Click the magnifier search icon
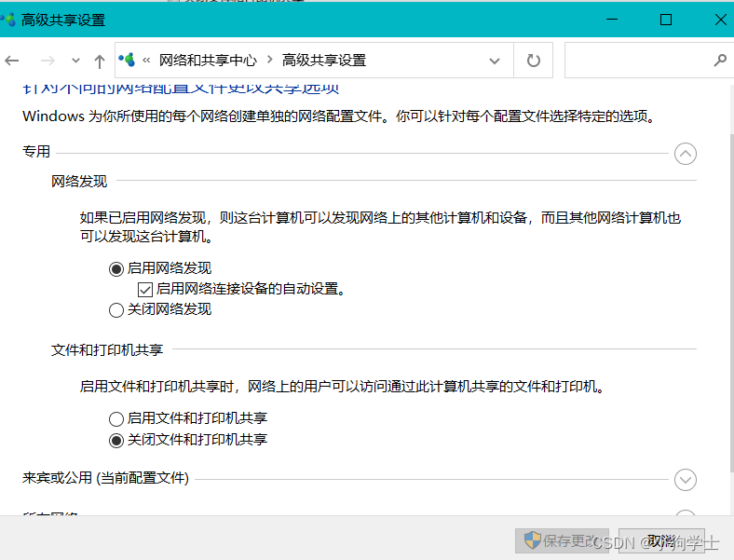The width and height of the screenshot is (734, 560). (720, 60)
